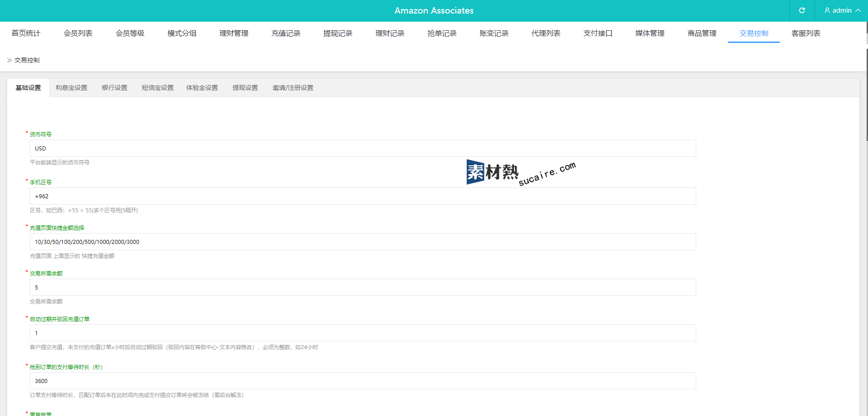Open 提现记录 menu item
868x416 pixels.
point(338,33)
